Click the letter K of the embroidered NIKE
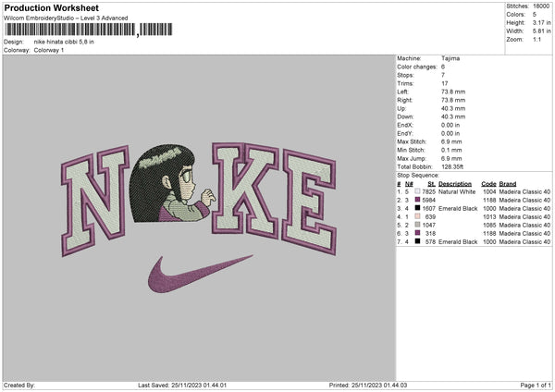This screenshot has width=555, height=392. click(245, 190)
